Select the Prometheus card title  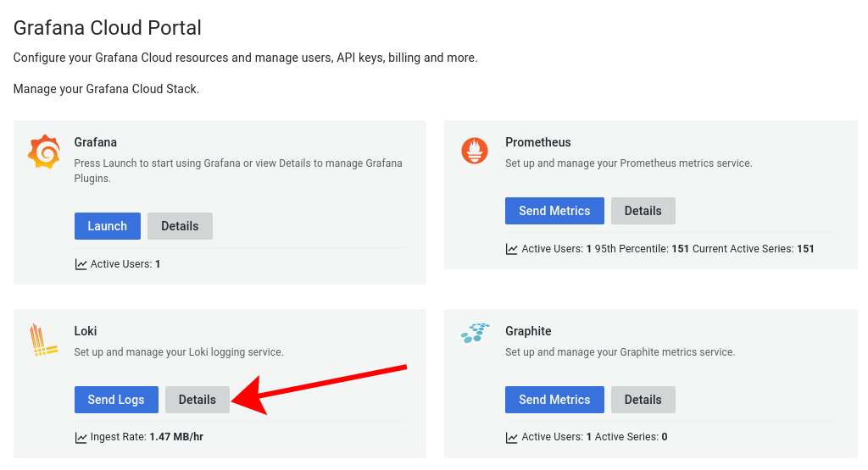tap(537, 142)
